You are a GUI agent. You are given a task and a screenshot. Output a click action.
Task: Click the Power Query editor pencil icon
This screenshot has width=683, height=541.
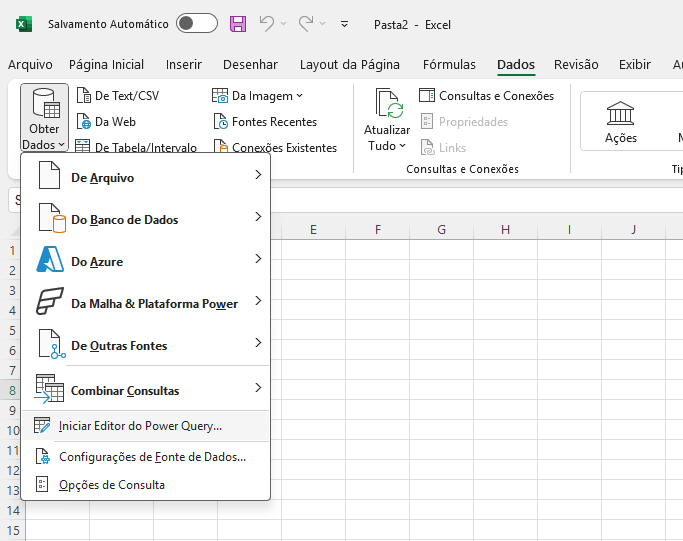(42, 425)
